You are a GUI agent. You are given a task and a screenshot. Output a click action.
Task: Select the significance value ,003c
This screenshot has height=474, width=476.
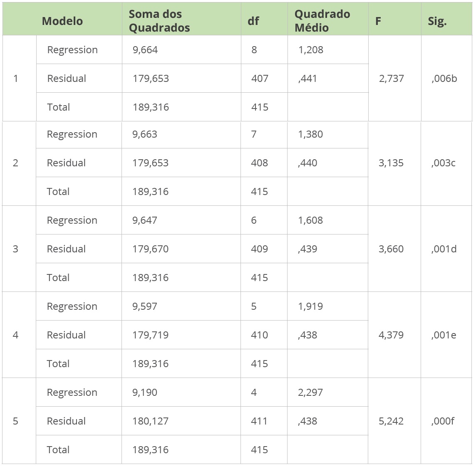443,163
